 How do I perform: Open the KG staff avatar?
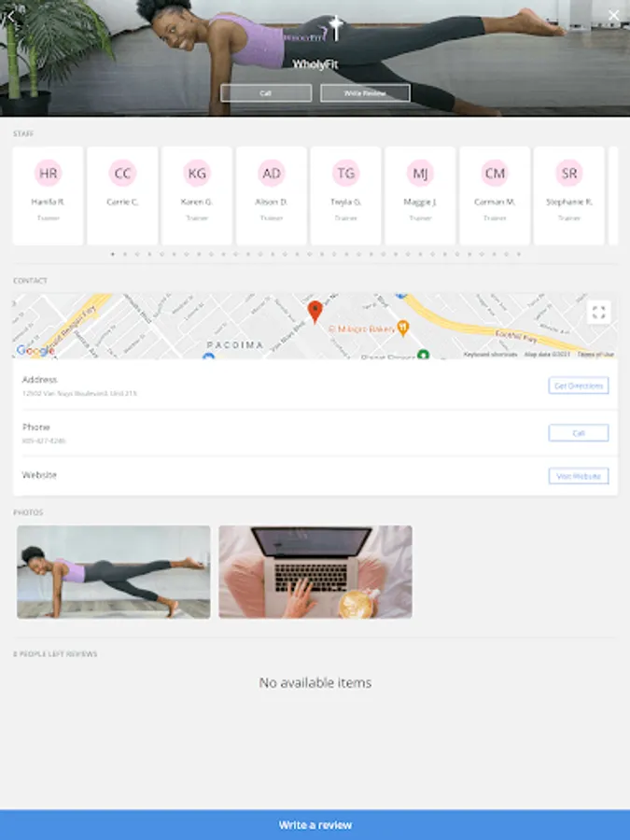[197, 173]
